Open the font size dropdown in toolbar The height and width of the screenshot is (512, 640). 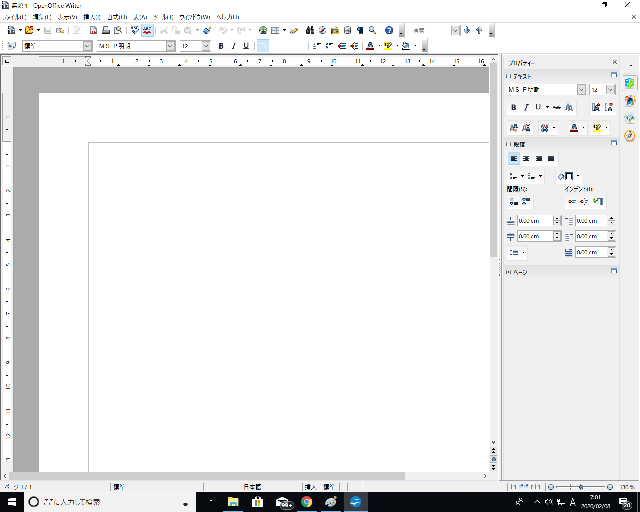[x=206, y=46]
